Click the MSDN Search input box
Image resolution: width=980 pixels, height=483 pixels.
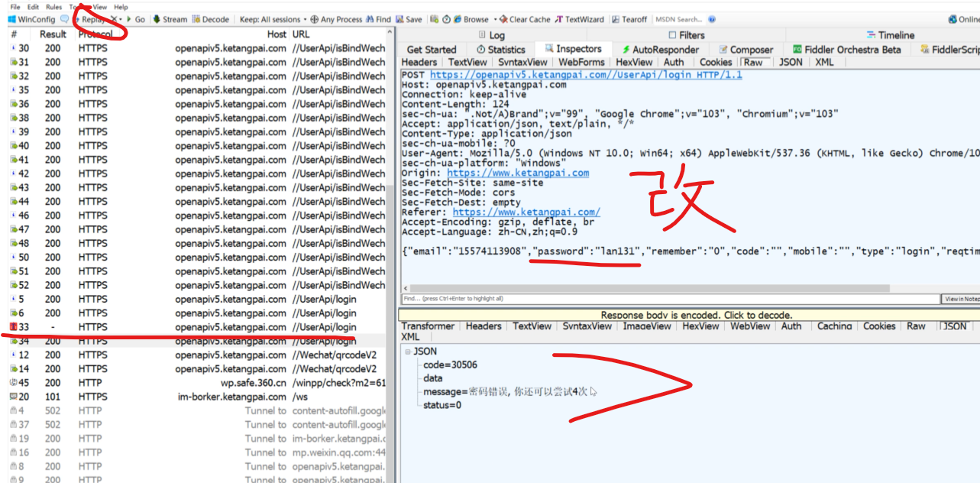point(679,19)
